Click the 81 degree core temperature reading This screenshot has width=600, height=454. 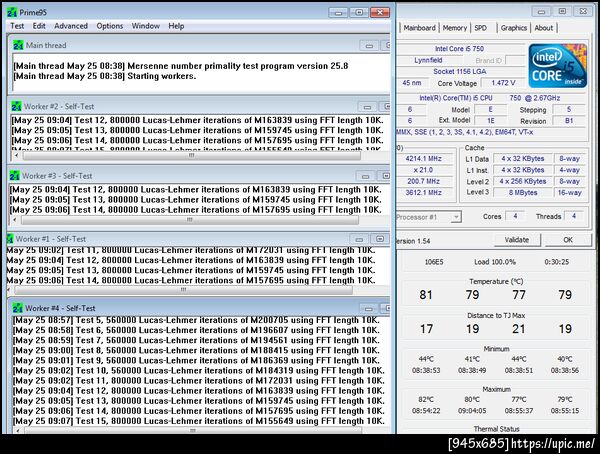tap(426, 295)
